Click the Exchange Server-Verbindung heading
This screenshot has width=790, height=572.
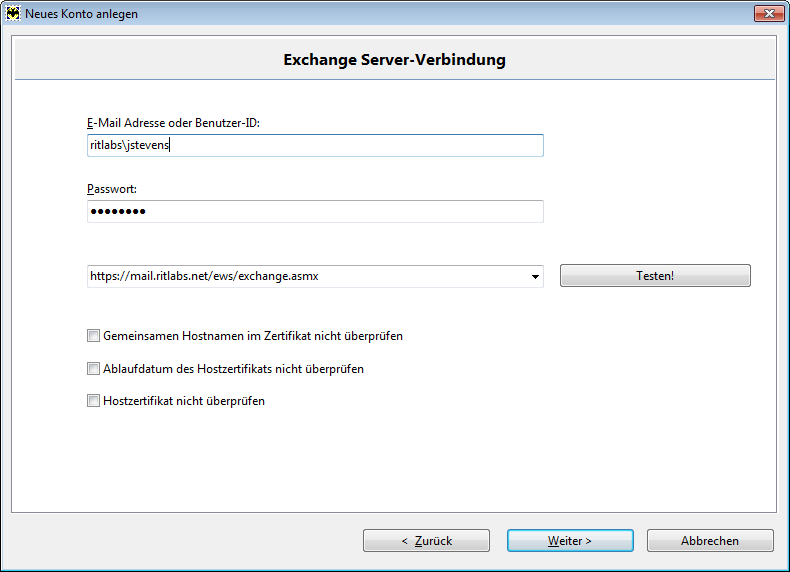[394, 59]
